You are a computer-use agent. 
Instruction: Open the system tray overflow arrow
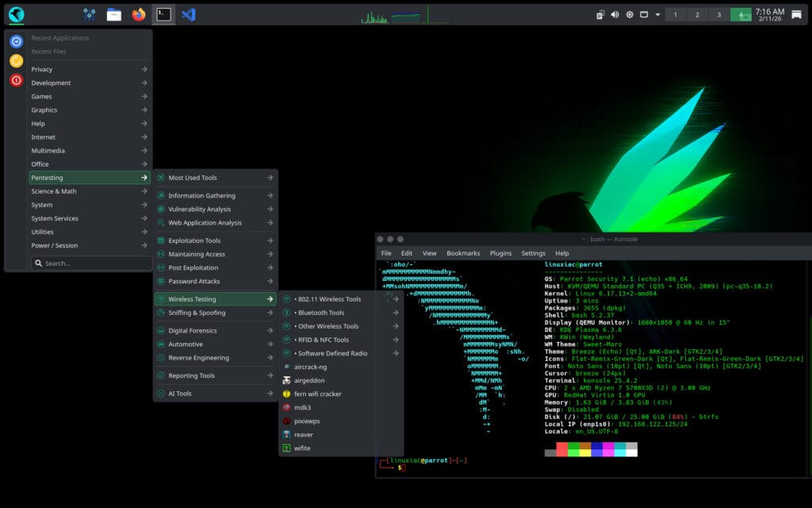(657, 13)
